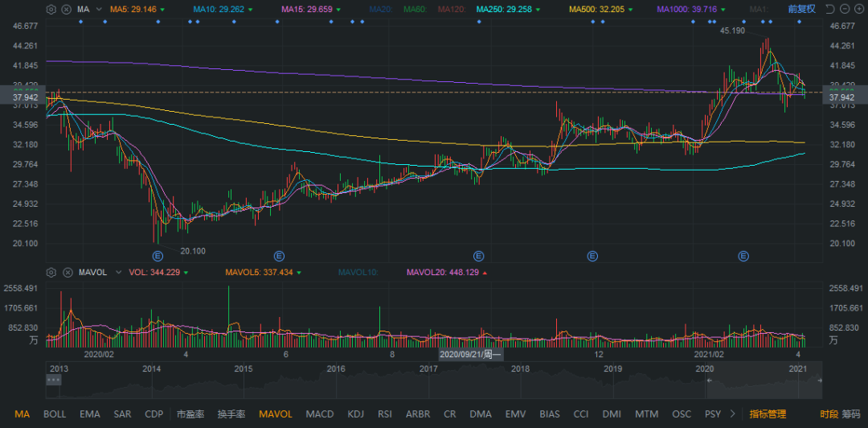Viewport: 868px width, 428px height.
Task: Open MAVOL indicator settings gear icon
Action: pos(51,272)
